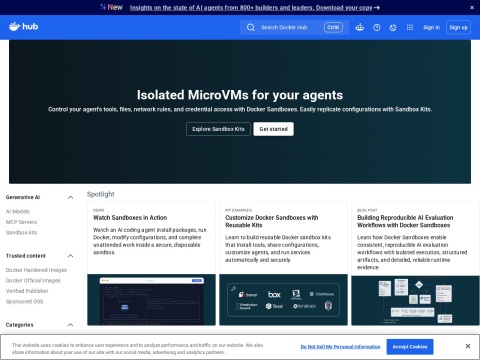Collapse the Trusted content section

(x=70, y=256)
